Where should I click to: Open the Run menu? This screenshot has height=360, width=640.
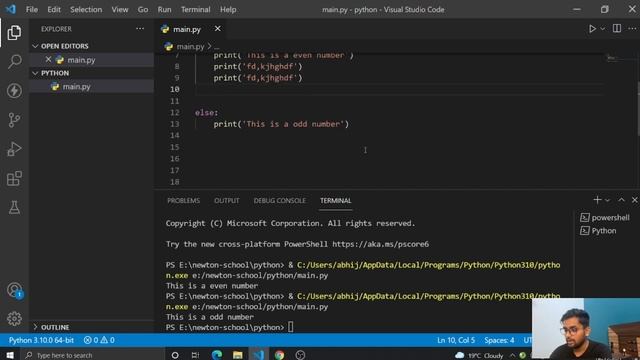click(164, 9)
